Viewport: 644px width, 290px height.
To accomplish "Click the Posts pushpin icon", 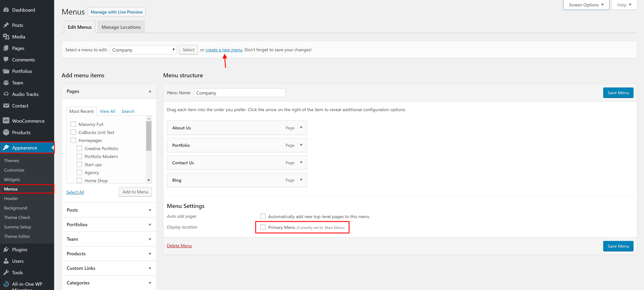I will pyautogui.click(x=6, y=25).
